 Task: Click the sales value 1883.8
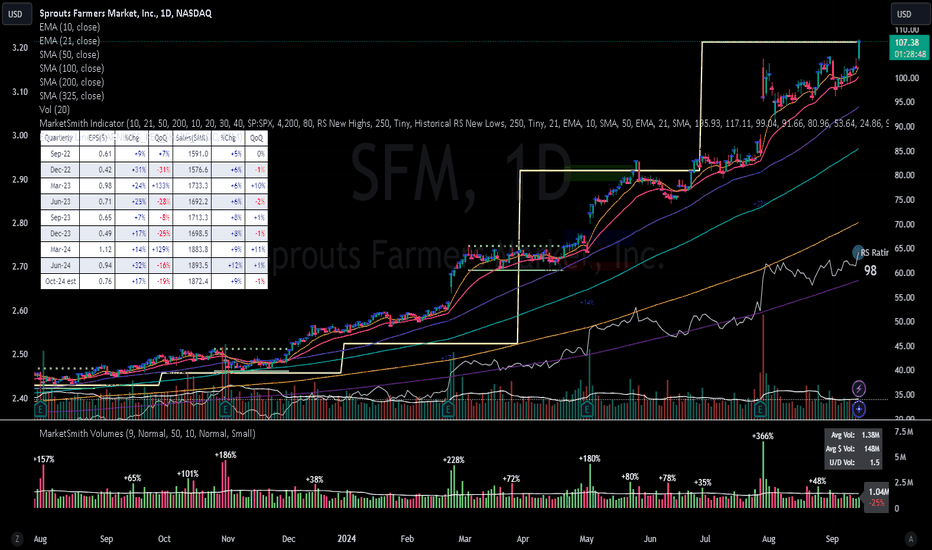(x=199, y=249)
